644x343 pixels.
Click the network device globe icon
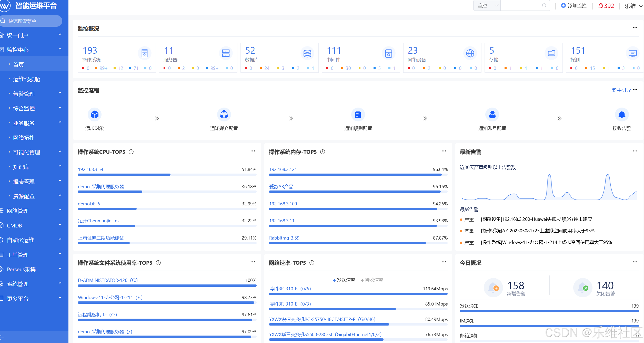point(470,53)
